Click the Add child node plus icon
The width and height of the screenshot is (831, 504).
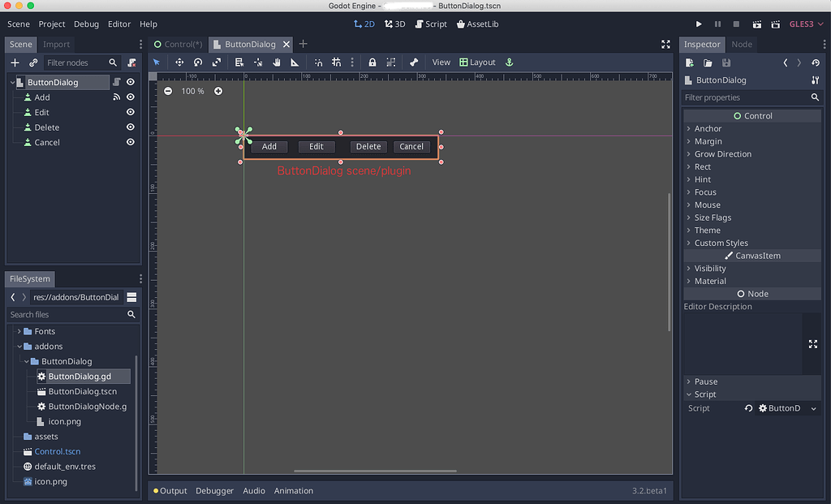[x=15, y=62]
